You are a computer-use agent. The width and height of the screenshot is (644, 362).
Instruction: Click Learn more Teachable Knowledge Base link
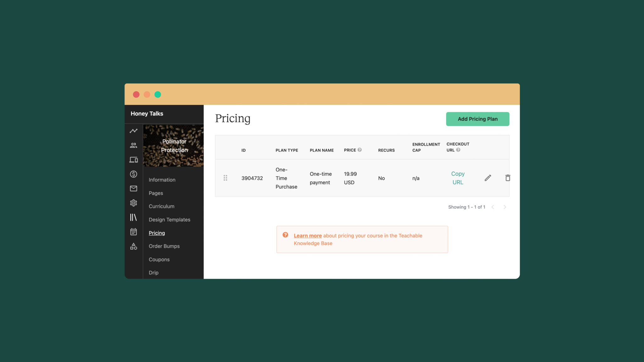pyautogui.click(x=308, y=235)
